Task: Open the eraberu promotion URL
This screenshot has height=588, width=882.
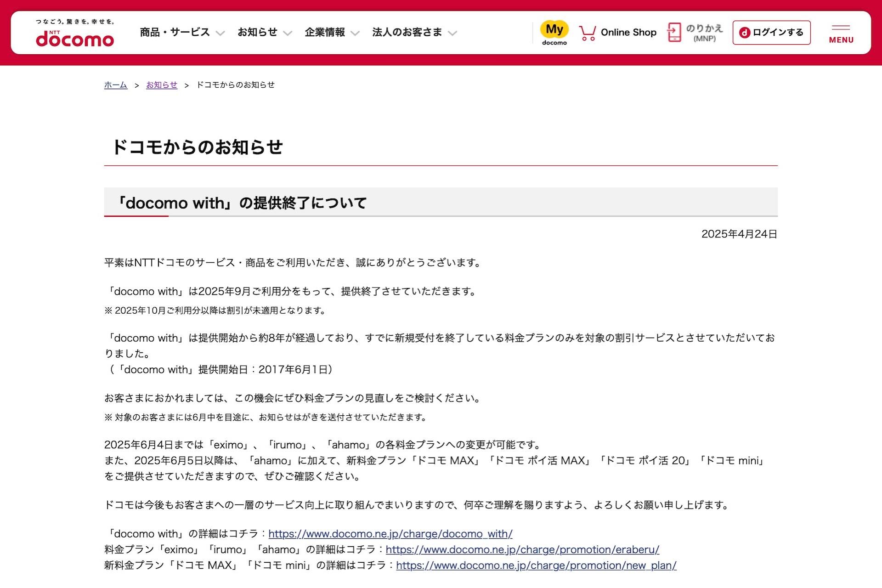Action: point(522,549)
